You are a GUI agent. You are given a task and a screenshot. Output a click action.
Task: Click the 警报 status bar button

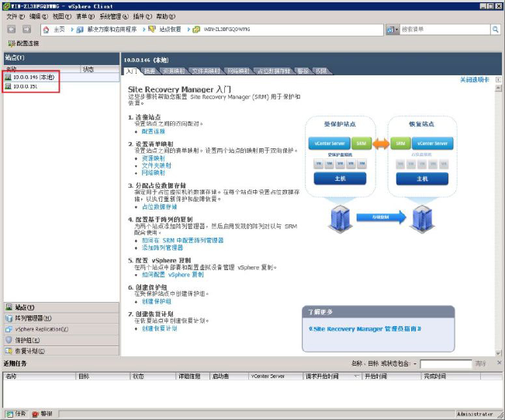pyautogui.click(x=43, y=414)
